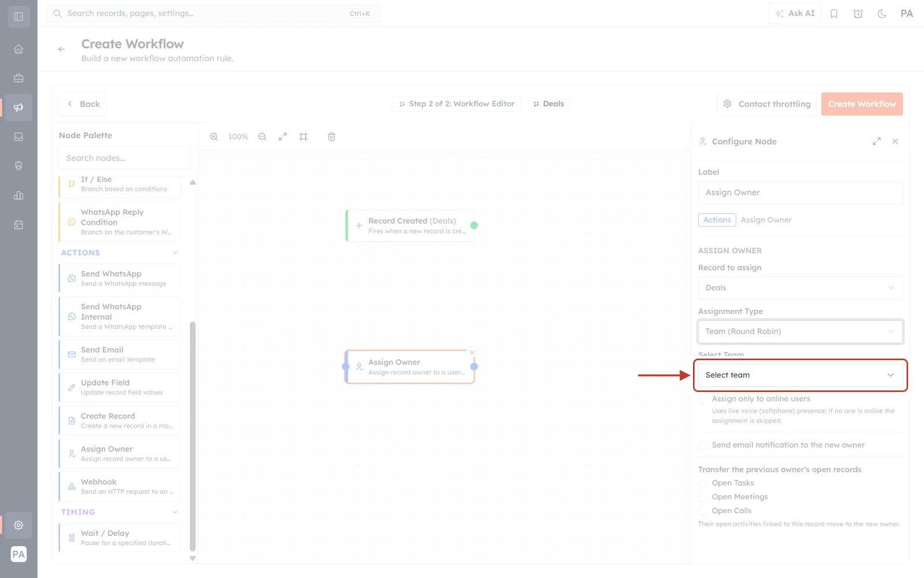Open the alarm clock reminders icon
The width and height of the screenshot is (924, 578).
[x=858, y=14]
